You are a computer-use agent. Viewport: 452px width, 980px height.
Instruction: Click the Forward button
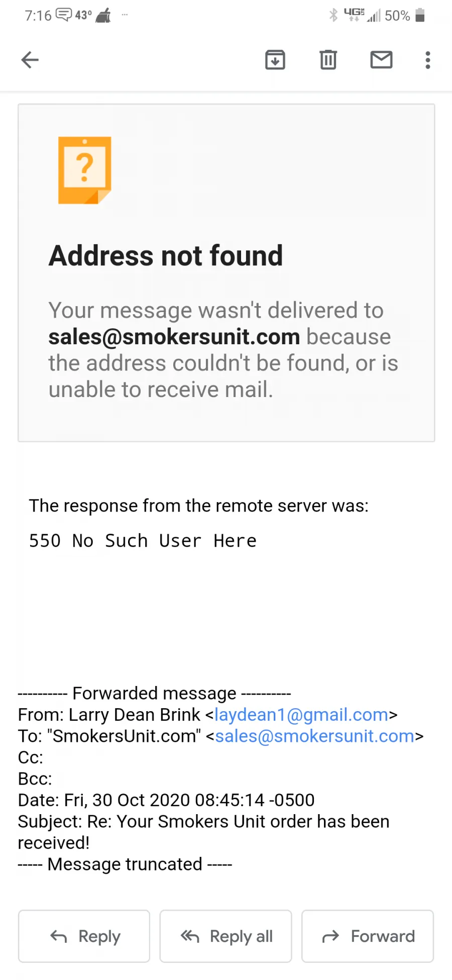pyautogui.click(x=368, y=936)
